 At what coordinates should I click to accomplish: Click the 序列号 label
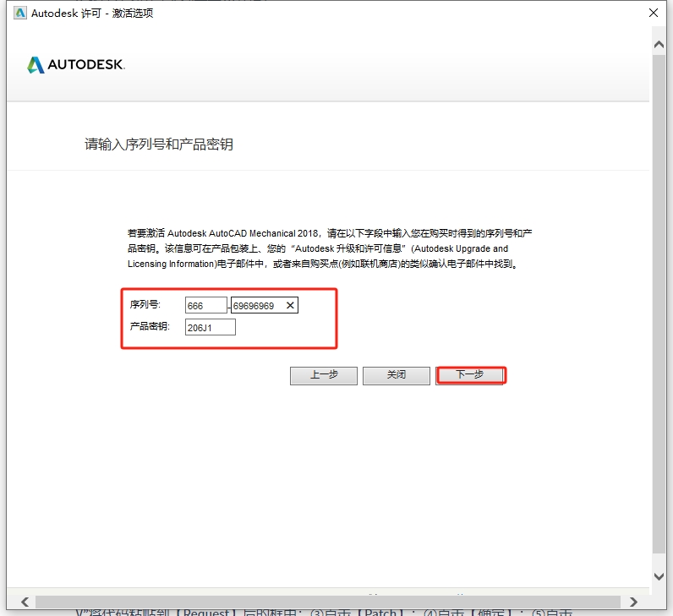tap(145, 304)
